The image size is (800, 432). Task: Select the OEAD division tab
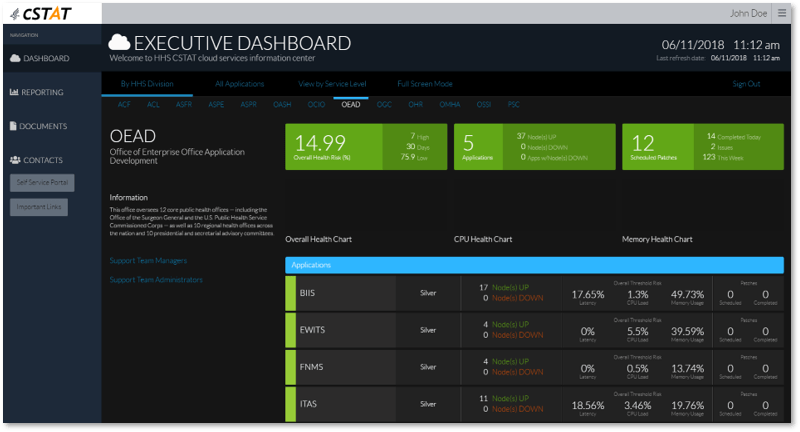[x=351, y=105]
